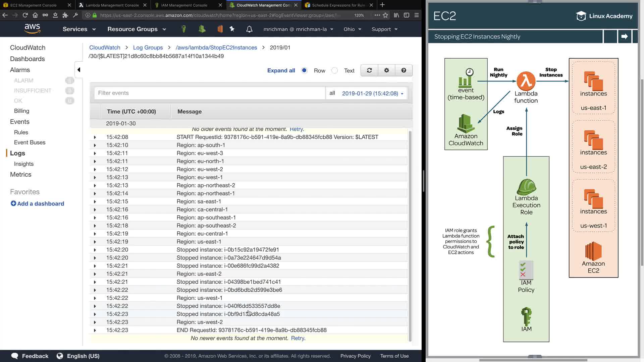
Task: Click the refresh log events icon
Action: click(x=369, y=70)
